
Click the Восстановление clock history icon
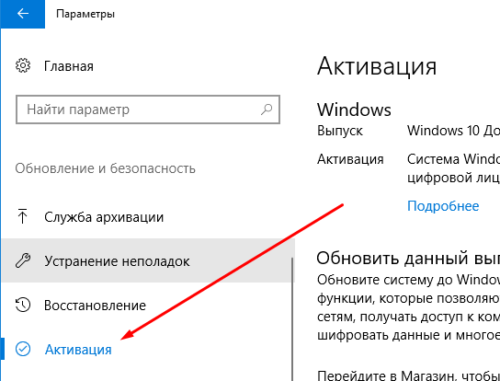pyautogui.click(x=23, y=305)
